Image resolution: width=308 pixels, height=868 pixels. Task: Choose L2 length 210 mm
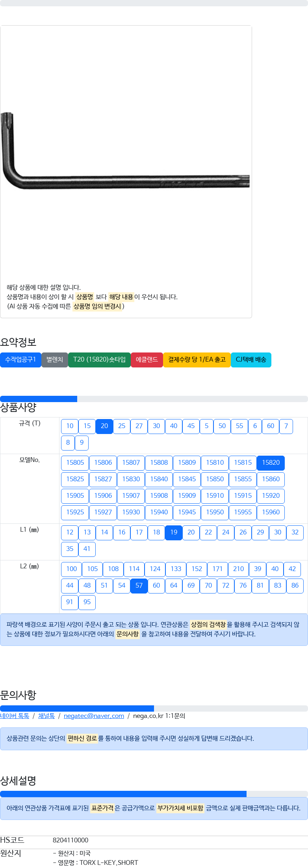[238, 569]
